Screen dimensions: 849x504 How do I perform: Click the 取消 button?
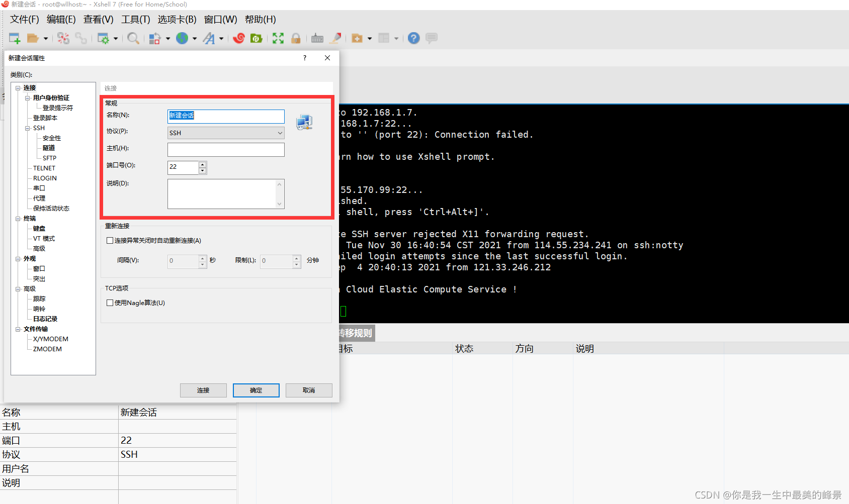tap(309, 390)
